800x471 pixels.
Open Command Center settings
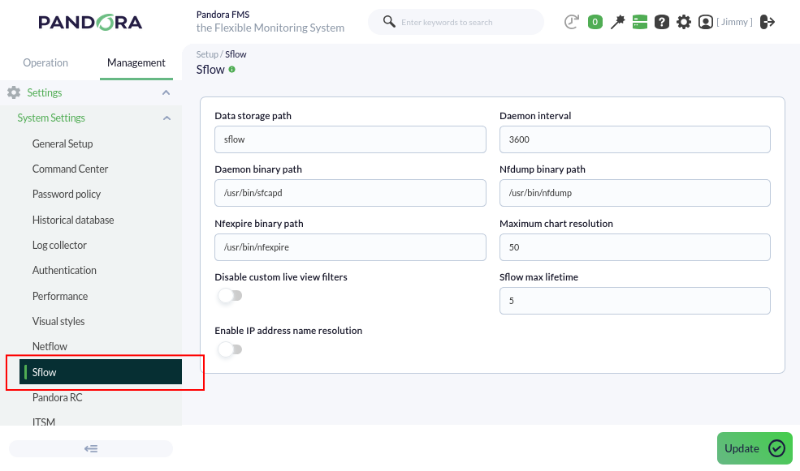[x=70, y=169]
